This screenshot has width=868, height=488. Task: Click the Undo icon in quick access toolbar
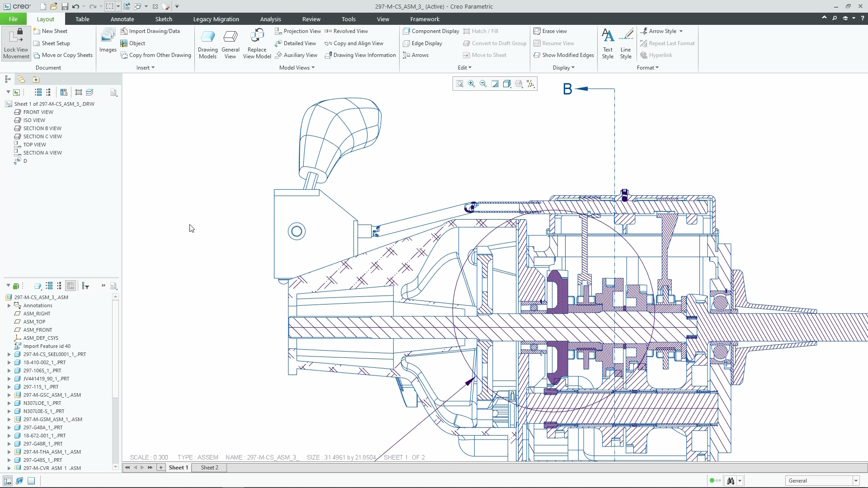pyautogui.click(x=75, y=6)
